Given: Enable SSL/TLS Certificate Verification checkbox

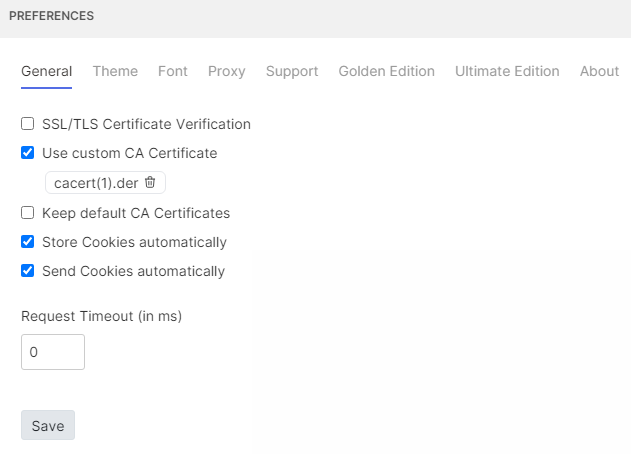Looking at the screenshot, I should (28, 125).
